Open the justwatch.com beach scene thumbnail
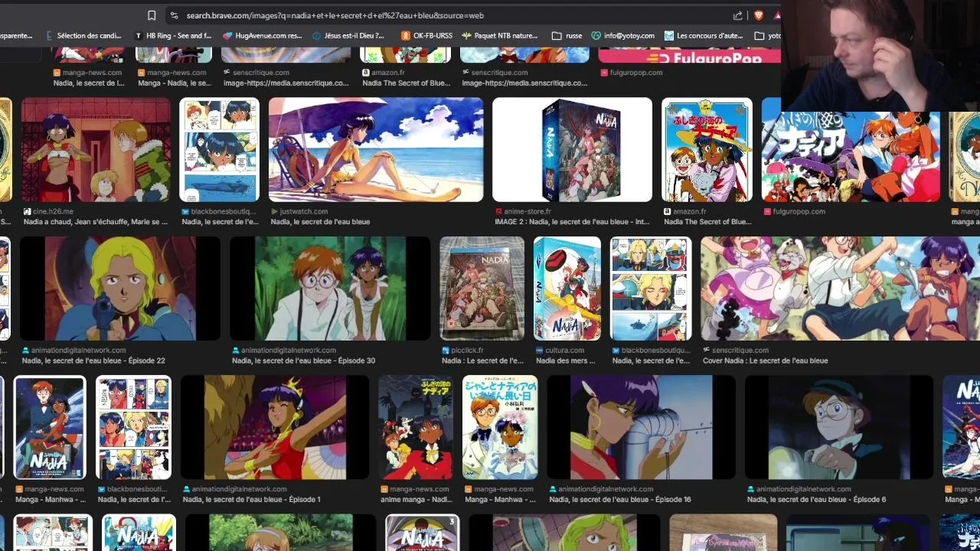This screenshot has height=551, width=980. [376, 149]
